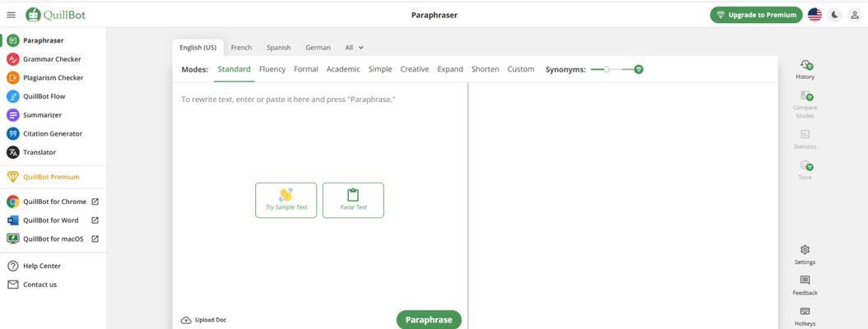Select Simple mode
868x329 pixels.
coord(380,69)
